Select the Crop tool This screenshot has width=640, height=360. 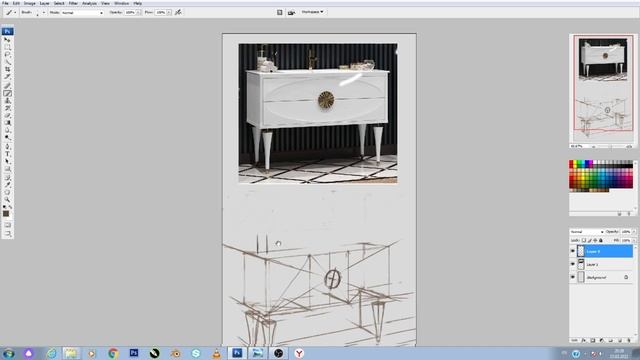tap(7, 69)
